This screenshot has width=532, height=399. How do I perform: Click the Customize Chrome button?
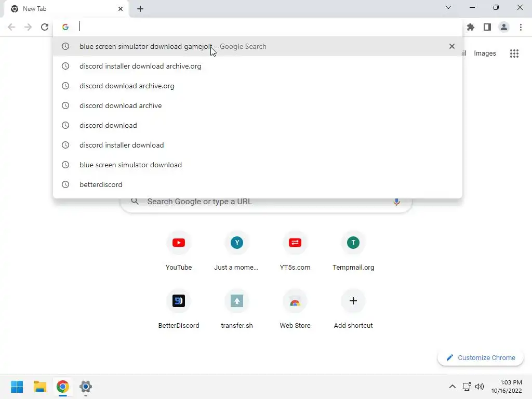(x=480, y=357)
